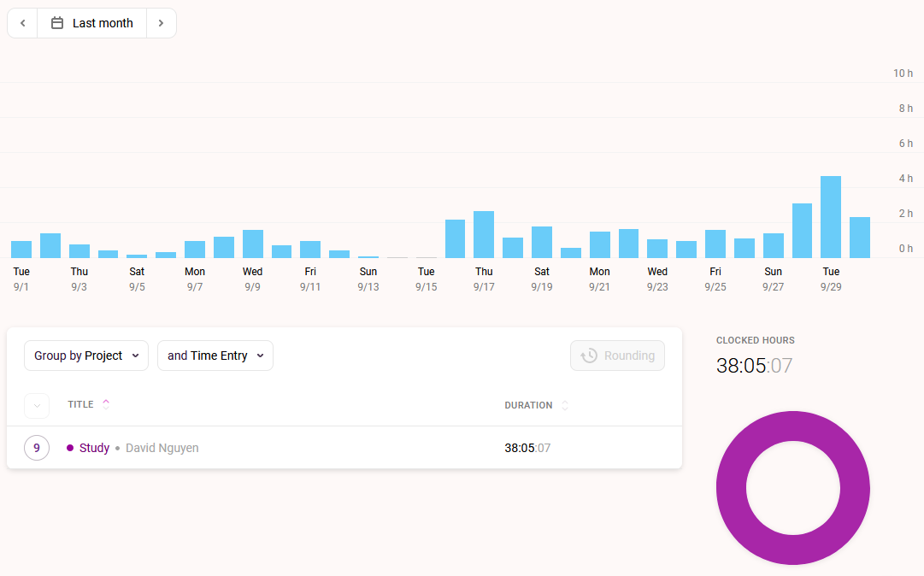Open and Time Entry dropdown

(215, 356)
